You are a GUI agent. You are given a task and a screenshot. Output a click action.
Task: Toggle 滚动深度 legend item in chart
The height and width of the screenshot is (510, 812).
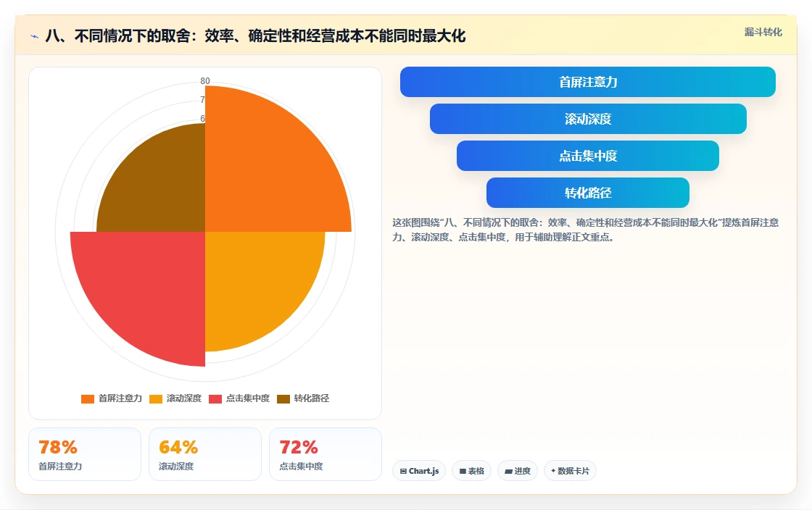pyautogui.click(x=175, y=398)
